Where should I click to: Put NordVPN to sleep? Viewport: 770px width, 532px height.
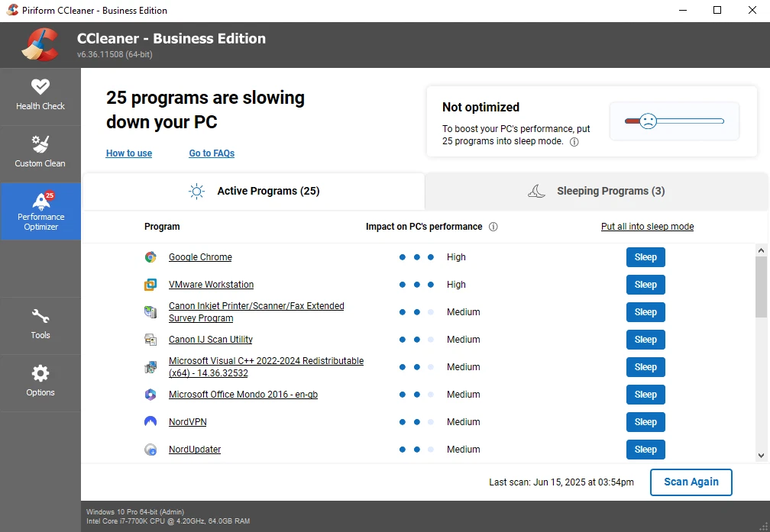click(645, 422)
